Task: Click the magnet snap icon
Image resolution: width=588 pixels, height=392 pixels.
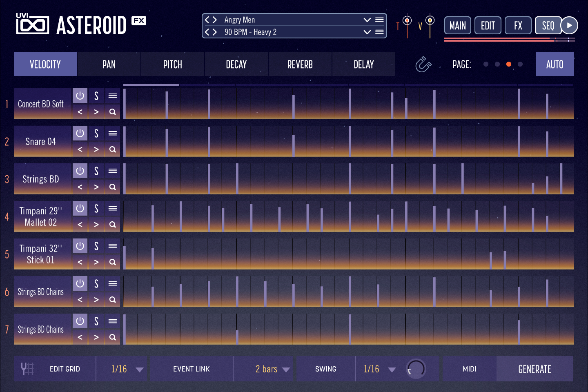Action: [423, 64]
